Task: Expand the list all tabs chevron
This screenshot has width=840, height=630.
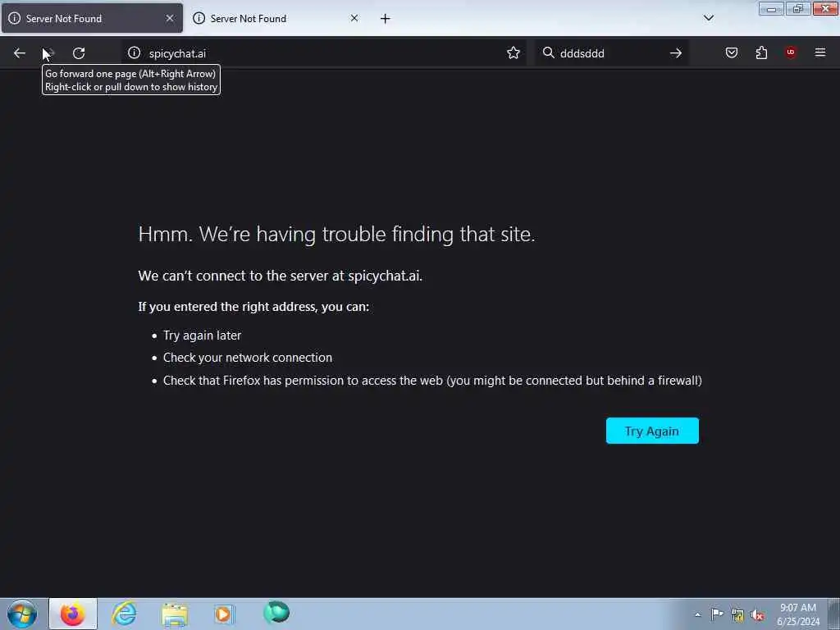Action: coord(709,18)
